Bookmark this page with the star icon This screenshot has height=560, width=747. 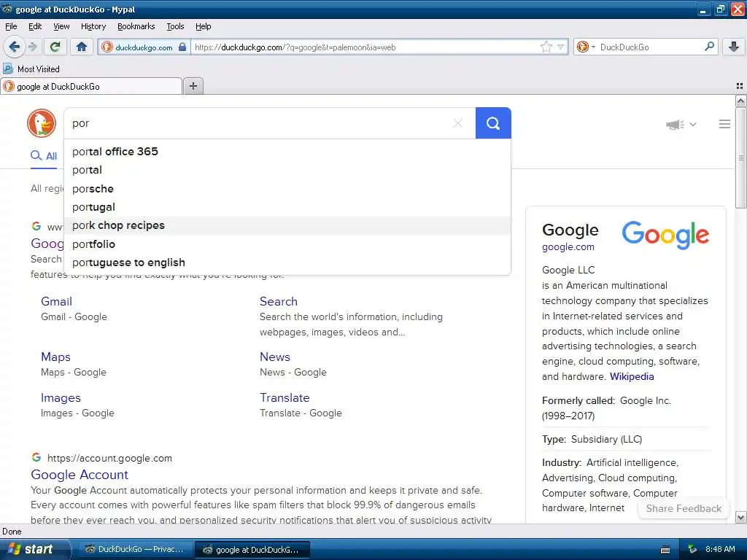[x=546, y=47]
